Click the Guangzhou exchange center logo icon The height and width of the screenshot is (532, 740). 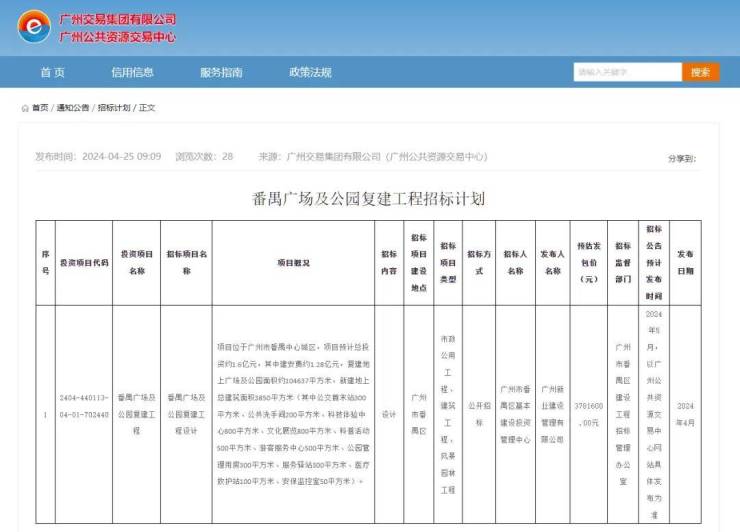coord(33,27)
